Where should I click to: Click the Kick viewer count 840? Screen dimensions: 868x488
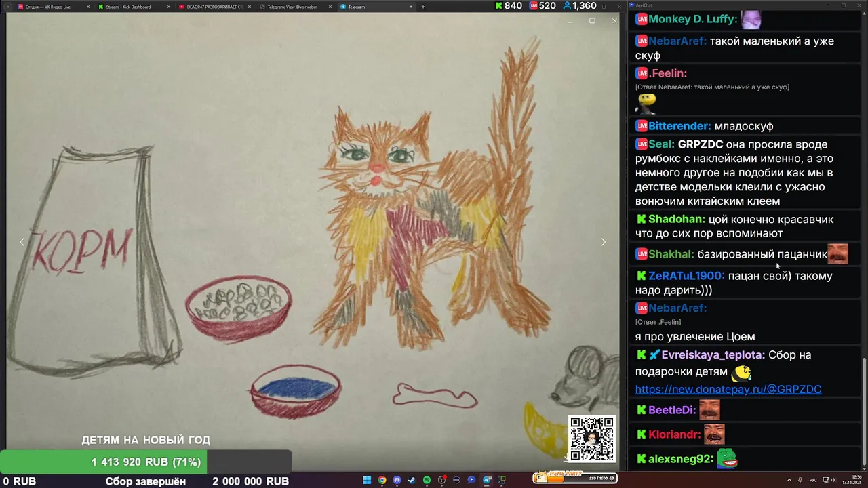[509, 5]
